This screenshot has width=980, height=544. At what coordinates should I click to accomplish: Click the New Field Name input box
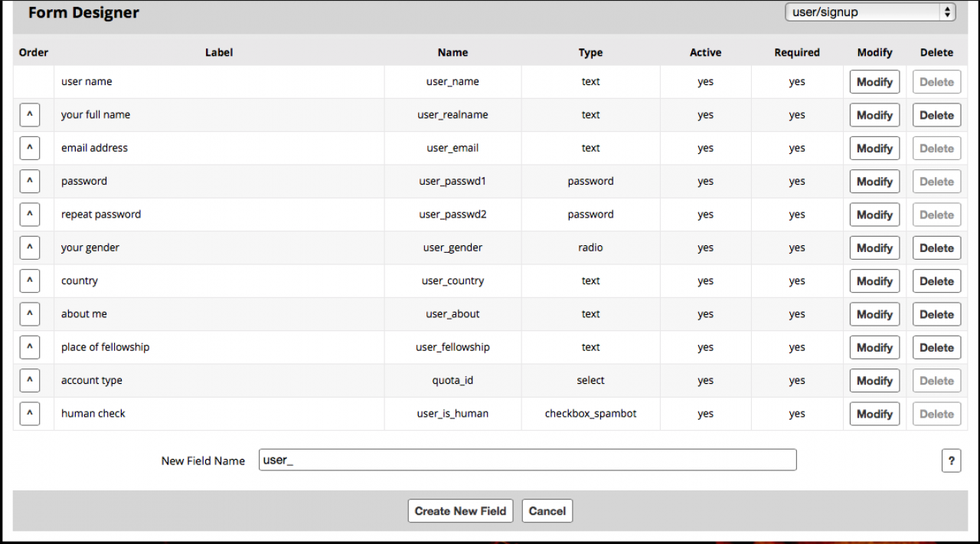(528, 460)
